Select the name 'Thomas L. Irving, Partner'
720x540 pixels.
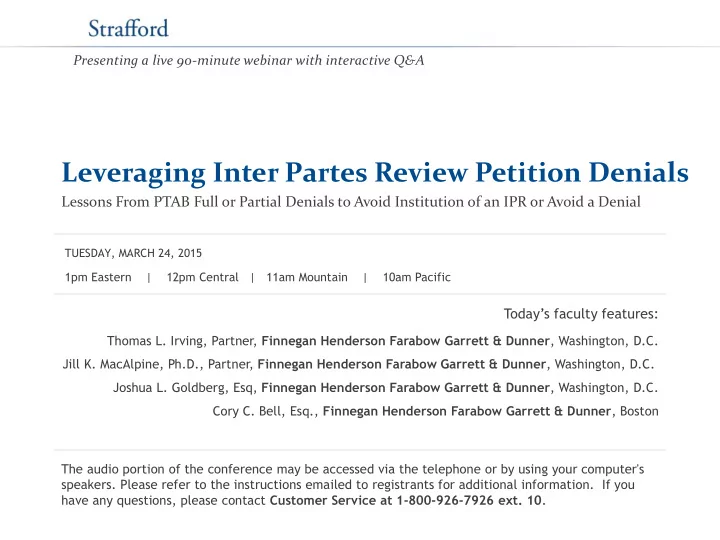pos(181,341)
